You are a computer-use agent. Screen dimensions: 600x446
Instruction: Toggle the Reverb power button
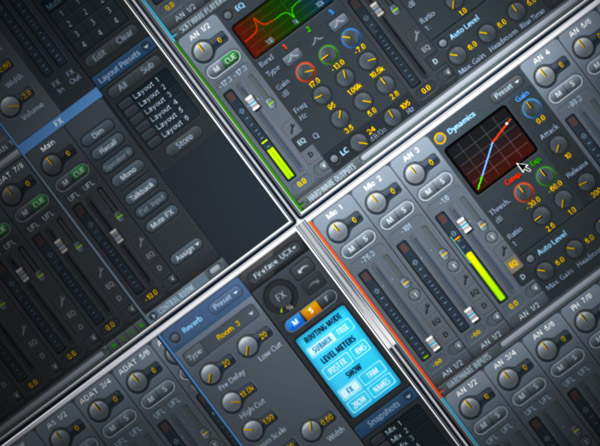(x=175, y=337)
